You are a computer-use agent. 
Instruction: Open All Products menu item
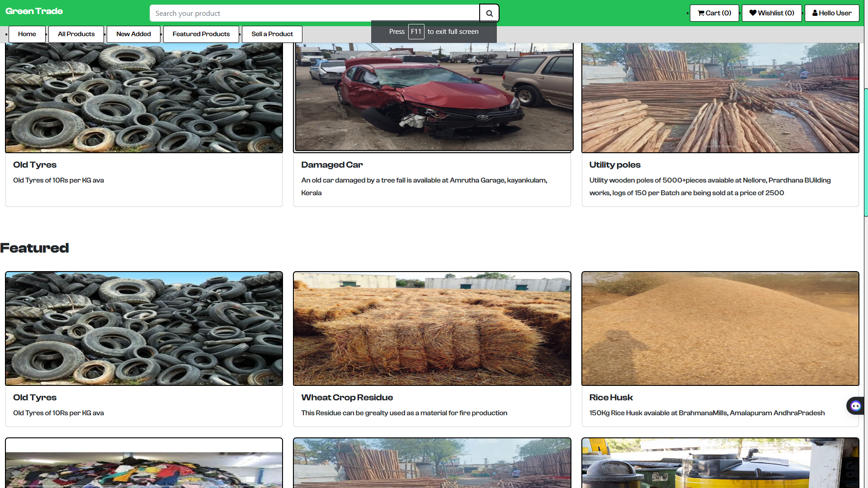click(76, 34)
